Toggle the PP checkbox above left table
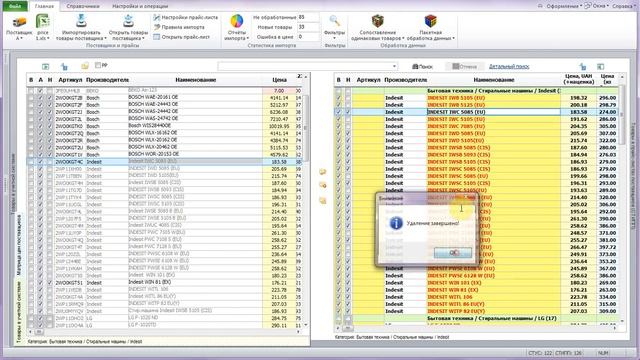The image size is (640, 360). tap(98, 65)
